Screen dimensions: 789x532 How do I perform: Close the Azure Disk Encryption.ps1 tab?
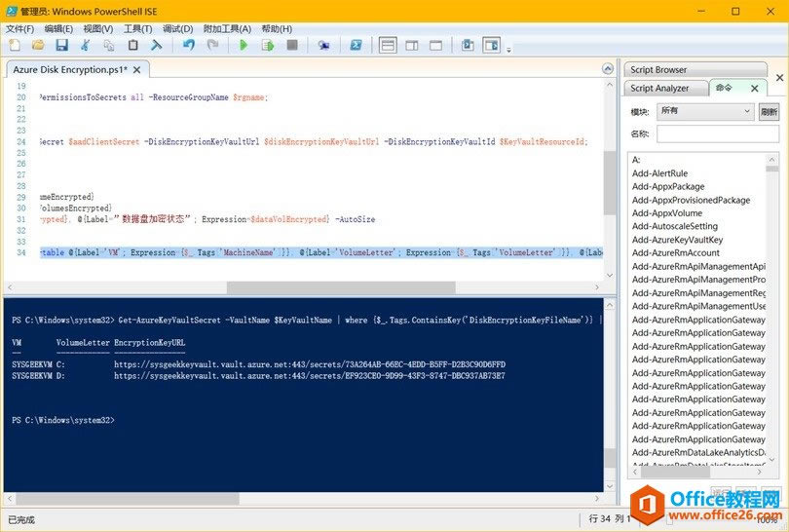[x=137, y=70]
